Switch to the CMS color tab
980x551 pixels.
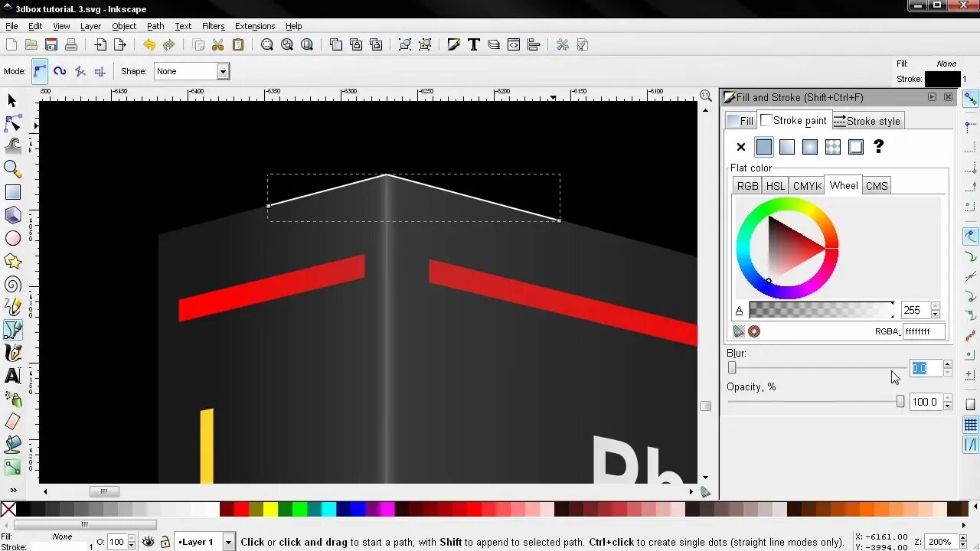click(877, 186)
